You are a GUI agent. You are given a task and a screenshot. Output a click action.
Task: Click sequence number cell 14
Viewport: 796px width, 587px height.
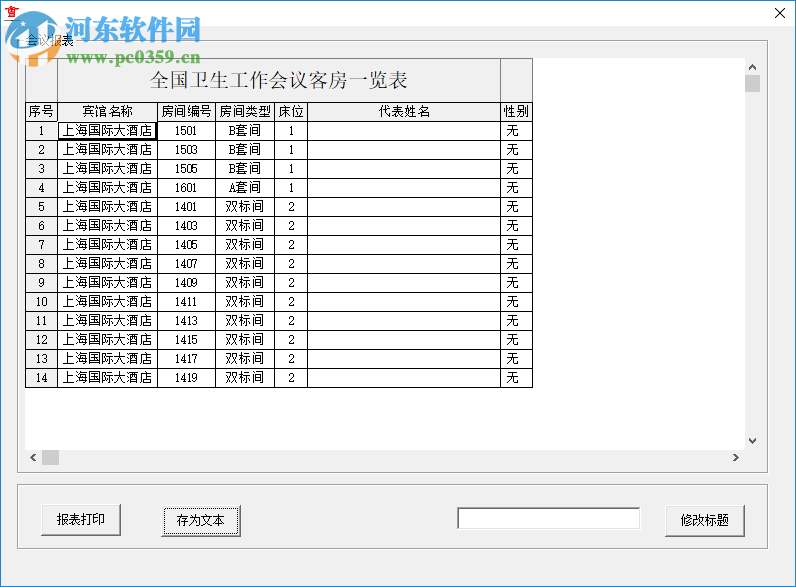42,378
